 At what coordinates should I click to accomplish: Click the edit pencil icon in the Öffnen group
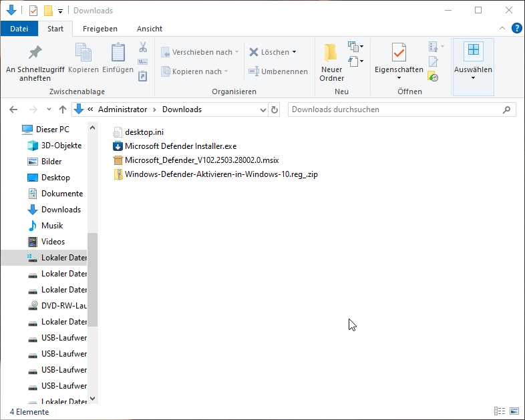pos(433,62)
